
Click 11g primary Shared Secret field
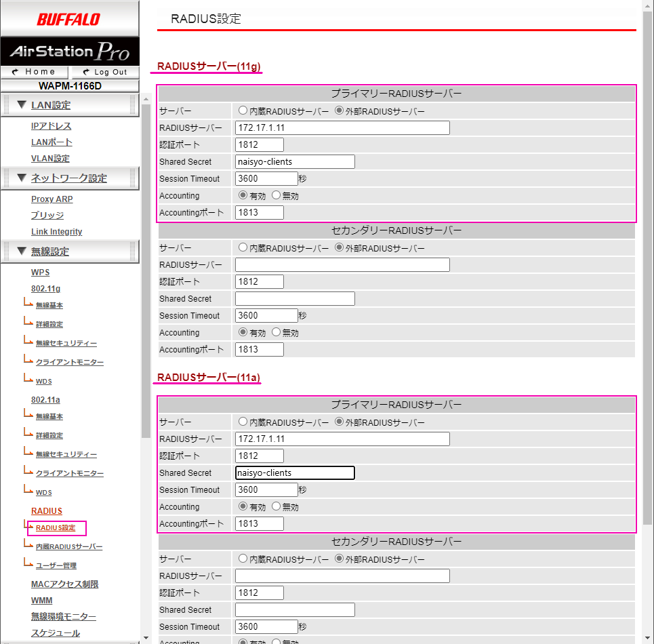(x=295, y=162)
